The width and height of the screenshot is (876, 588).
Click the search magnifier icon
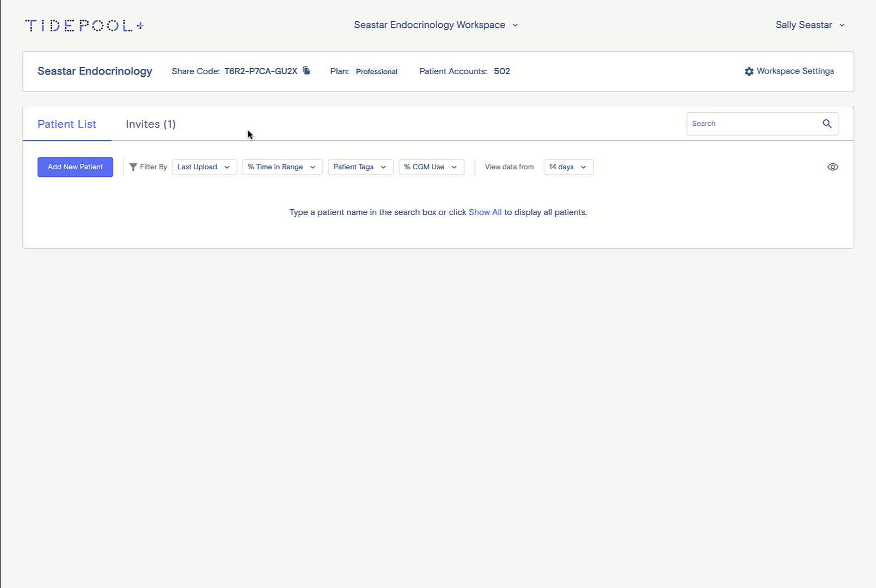click(x=827, y=124)
